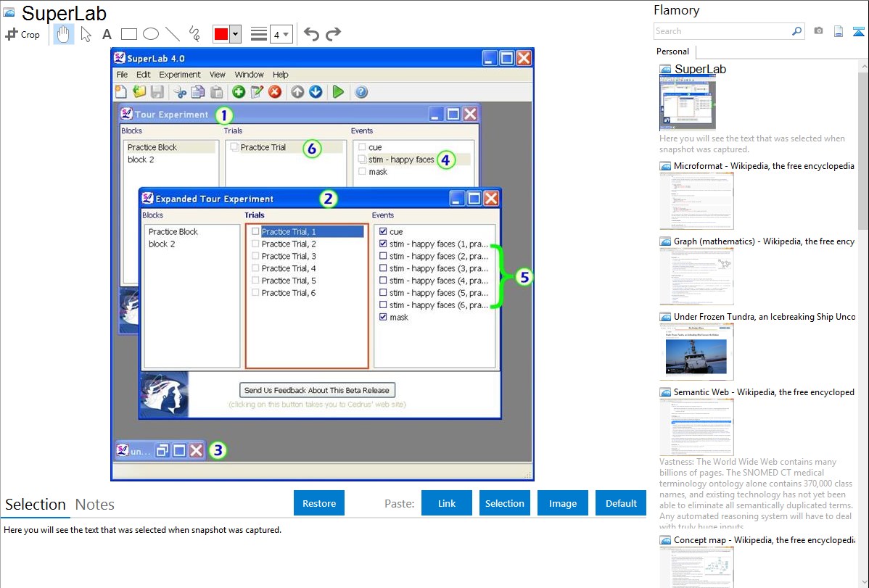Screen dimensions: 869x588
Task: Select Practice Block in Tour Experiment window
Action: point(152,147)
